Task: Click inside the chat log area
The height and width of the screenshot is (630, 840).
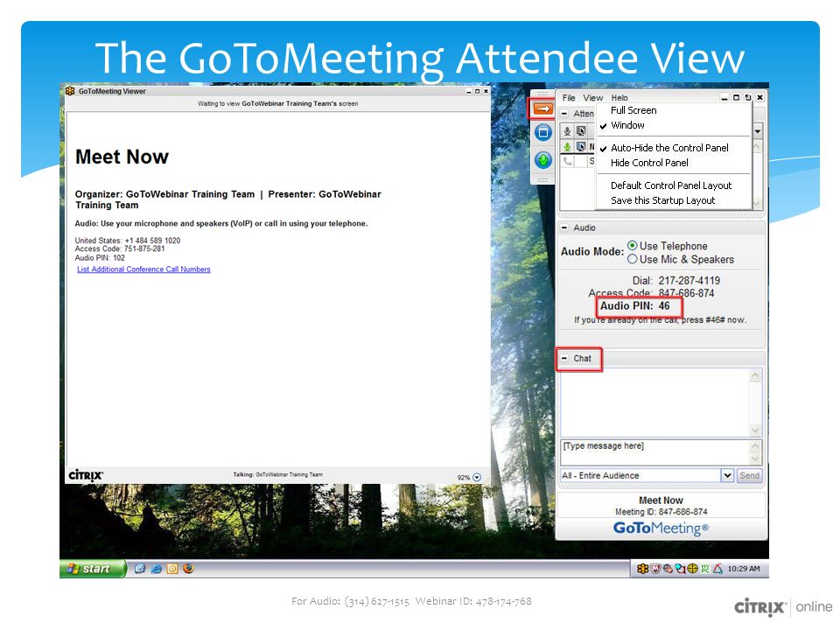Action: pyautogui.click(x=654, y=402)
